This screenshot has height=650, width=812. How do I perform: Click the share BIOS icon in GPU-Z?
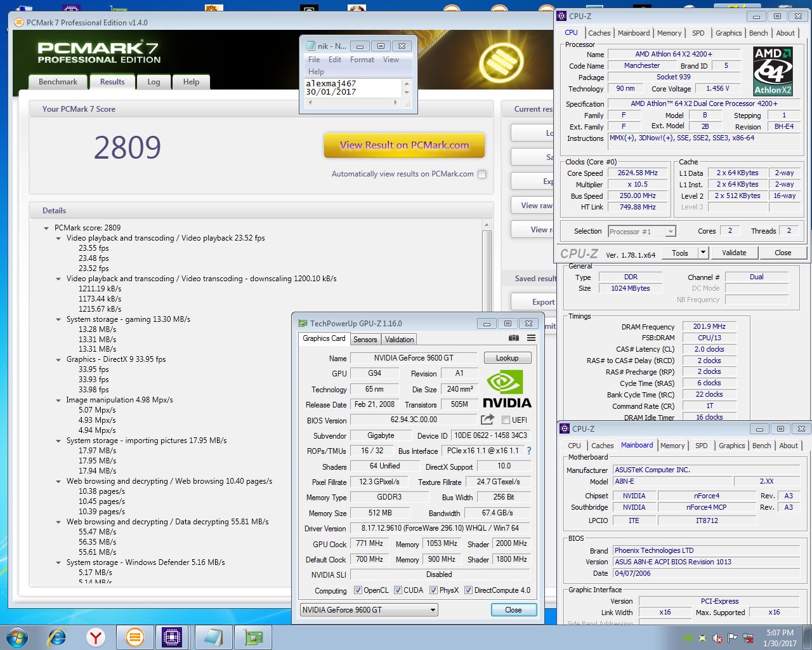487,420
